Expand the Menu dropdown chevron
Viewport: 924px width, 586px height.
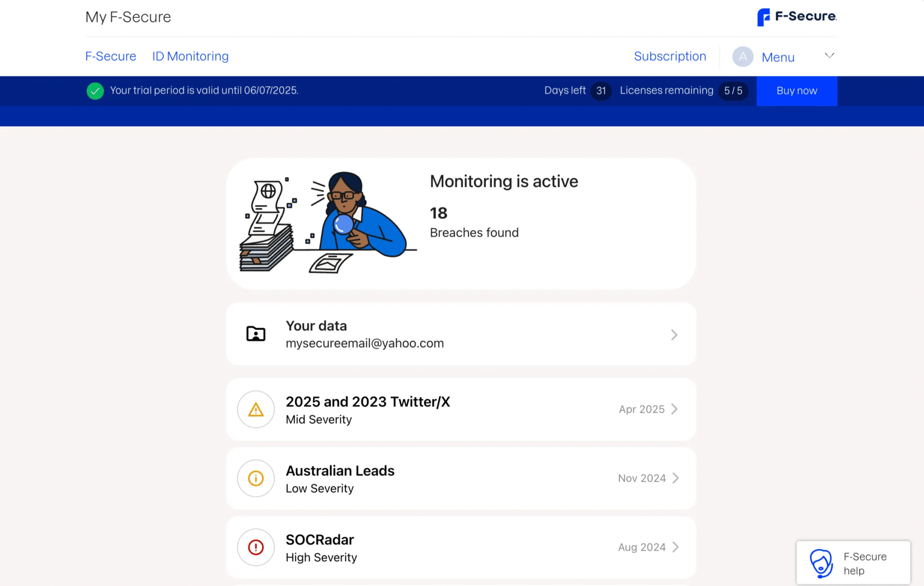point(829,56)
